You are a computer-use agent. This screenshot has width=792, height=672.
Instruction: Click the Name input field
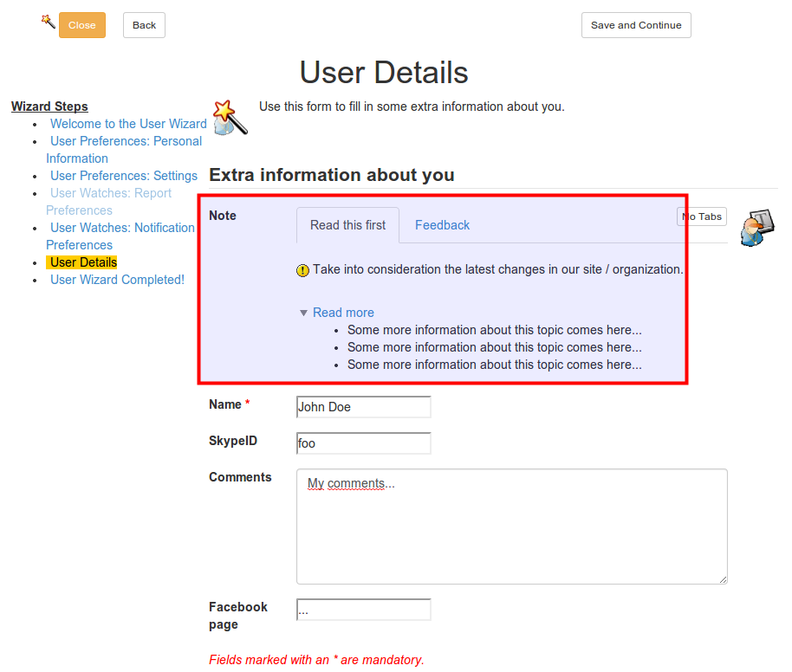tap(363, 407)
